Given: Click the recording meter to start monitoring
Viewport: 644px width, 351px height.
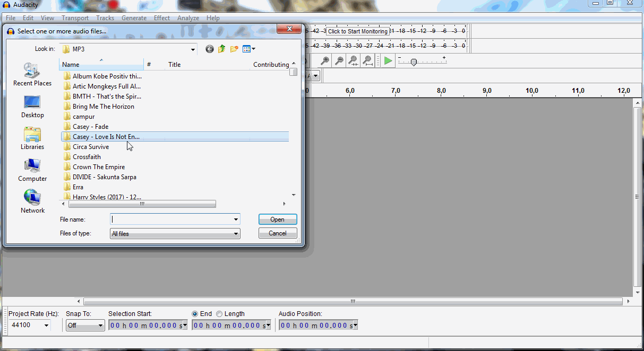Looking at the screenshot, I should [357, 31].
